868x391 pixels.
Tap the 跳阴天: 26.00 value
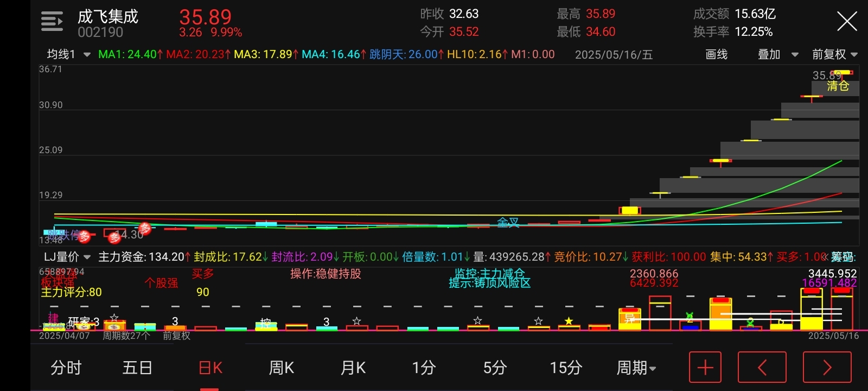(x=407, y=54)
